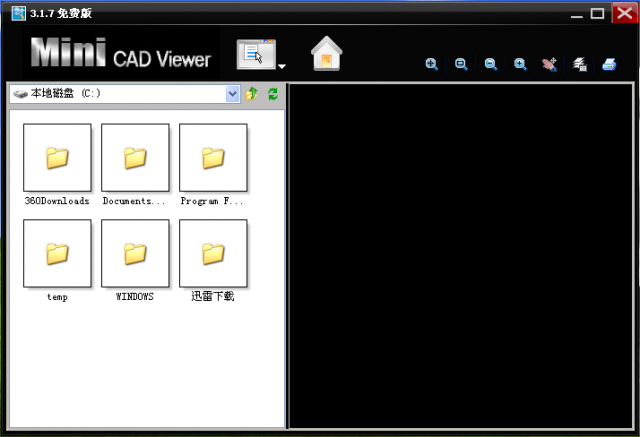640x437 pixels.
Task: Click the '迅雷下载' folder name label
Action: pyautogui.click(x=213, y=296)
